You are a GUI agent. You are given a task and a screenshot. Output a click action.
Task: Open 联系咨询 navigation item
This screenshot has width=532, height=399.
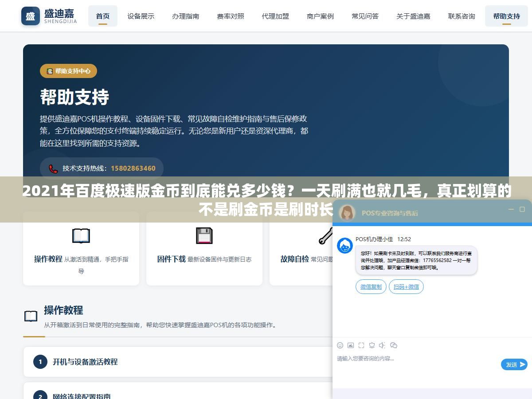coord(462,16)
